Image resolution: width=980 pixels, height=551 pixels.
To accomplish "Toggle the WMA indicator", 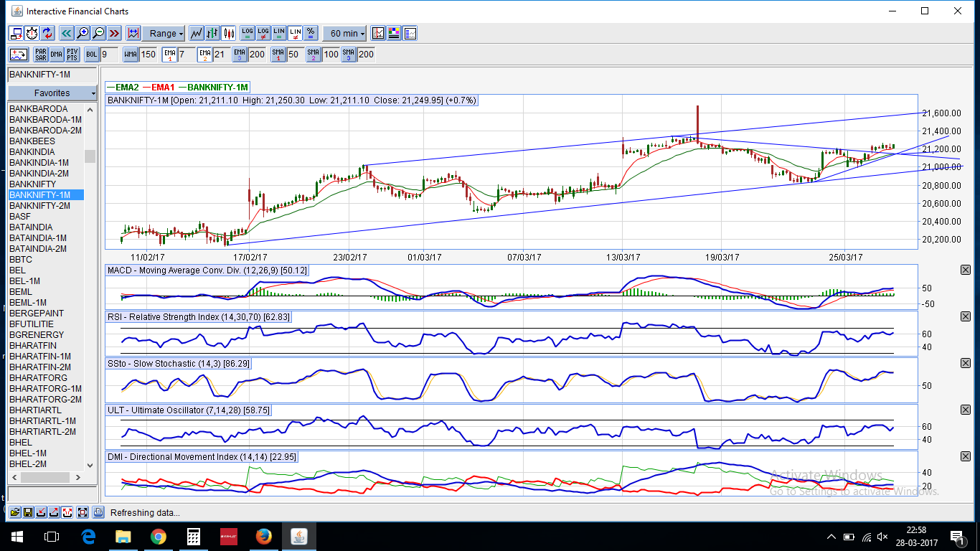I will coord(131,54).
